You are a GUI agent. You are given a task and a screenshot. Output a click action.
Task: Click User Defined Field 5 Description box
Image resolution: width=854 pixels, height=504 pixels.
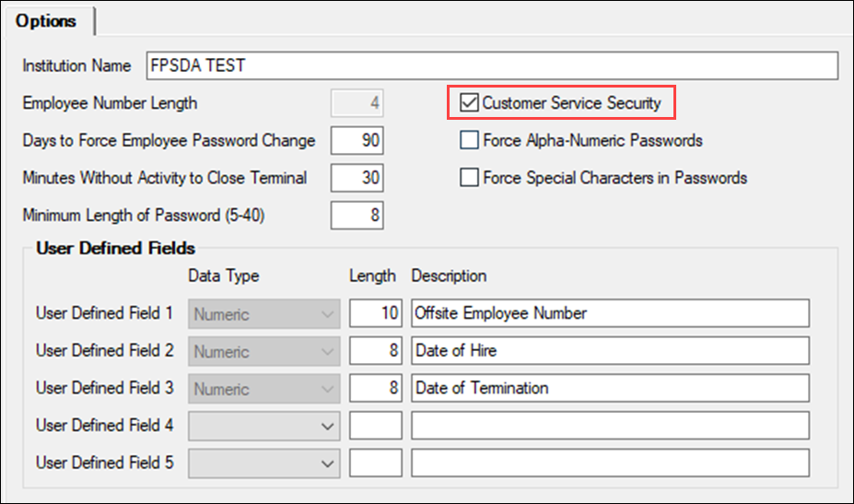point(610,463)
